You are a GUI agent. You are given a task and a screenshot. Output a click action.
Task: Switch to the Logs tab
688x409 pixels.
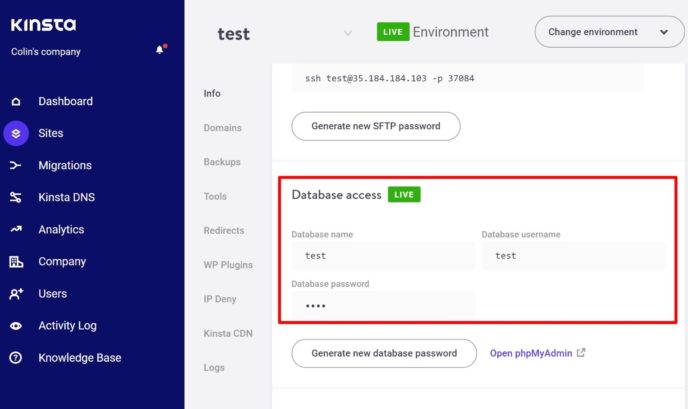214,367
